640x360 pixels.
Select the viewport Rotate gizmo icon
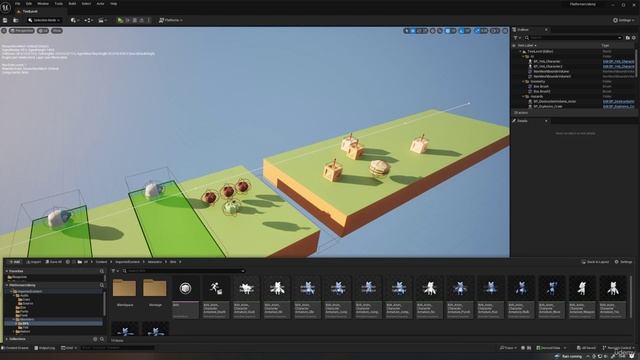pyautogui.click(x=419, y=31)
